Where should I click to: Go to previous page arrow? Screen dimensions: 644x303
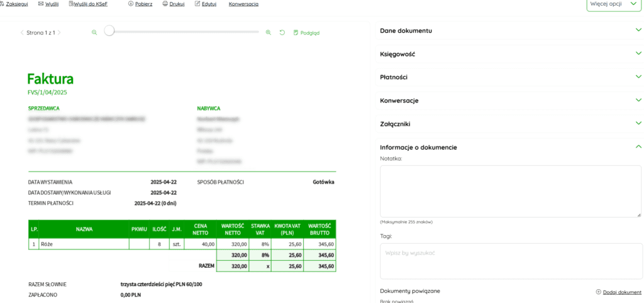point(22,33)
